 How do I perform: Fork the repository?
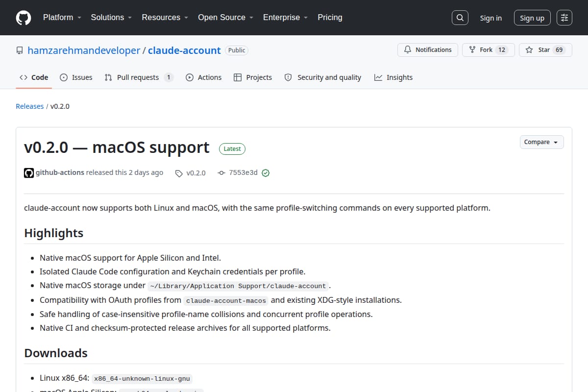(489, 50)
